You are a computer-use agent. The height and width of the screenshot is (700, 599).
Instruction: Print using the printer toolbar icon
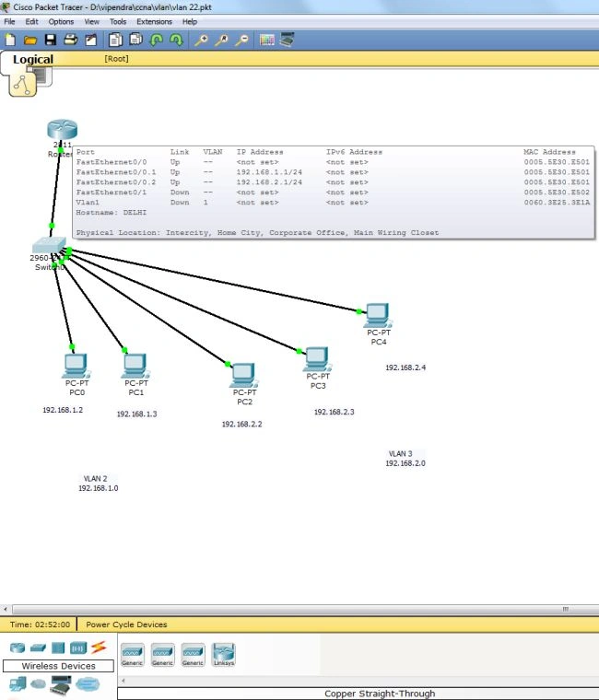pyautogui.click(x=71, y=41)
